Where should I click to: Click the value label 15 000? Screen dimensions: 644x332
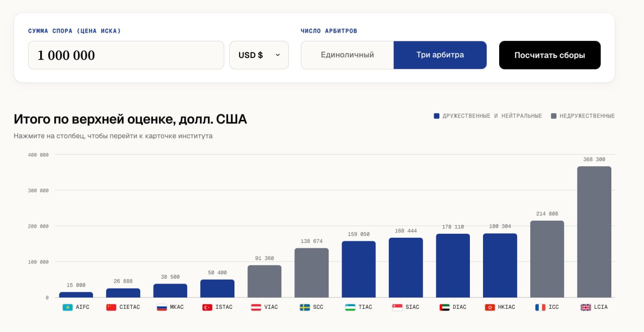(x=76, y=285)
